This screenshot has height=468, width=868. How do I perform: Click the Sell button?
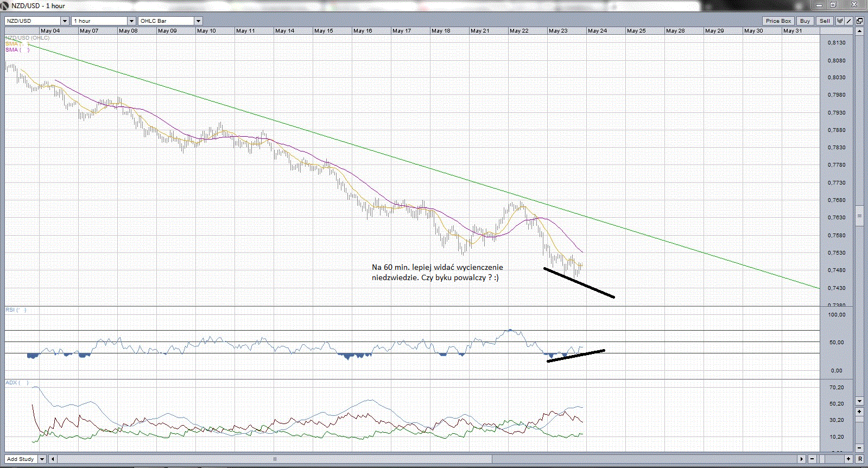pyautogui.click(x=825, y=21)
